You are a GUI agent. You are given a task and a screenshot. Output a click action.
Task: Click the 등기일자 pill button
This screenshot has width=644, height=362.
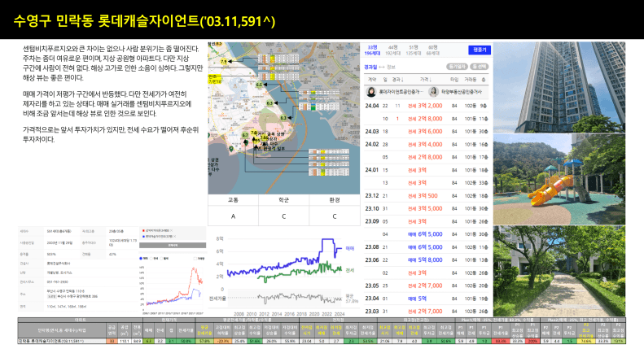(x=457, y=67)
